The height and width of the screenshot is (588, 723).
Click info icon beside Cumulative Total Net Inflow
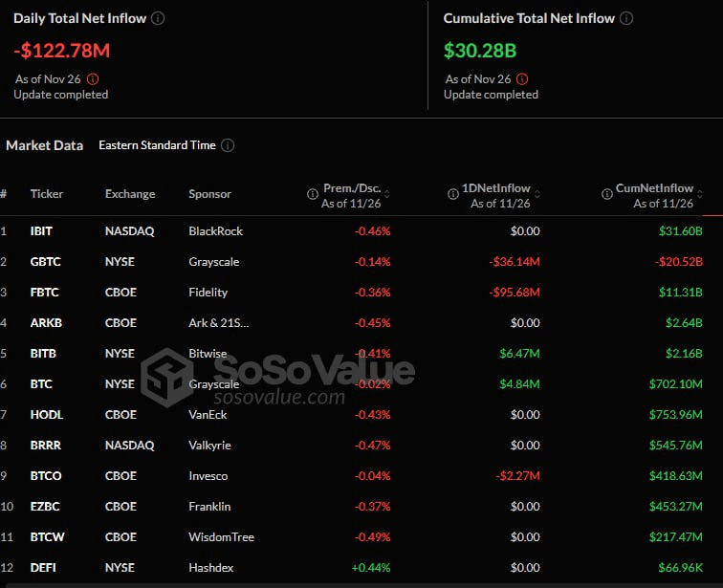tap(626, 18)
